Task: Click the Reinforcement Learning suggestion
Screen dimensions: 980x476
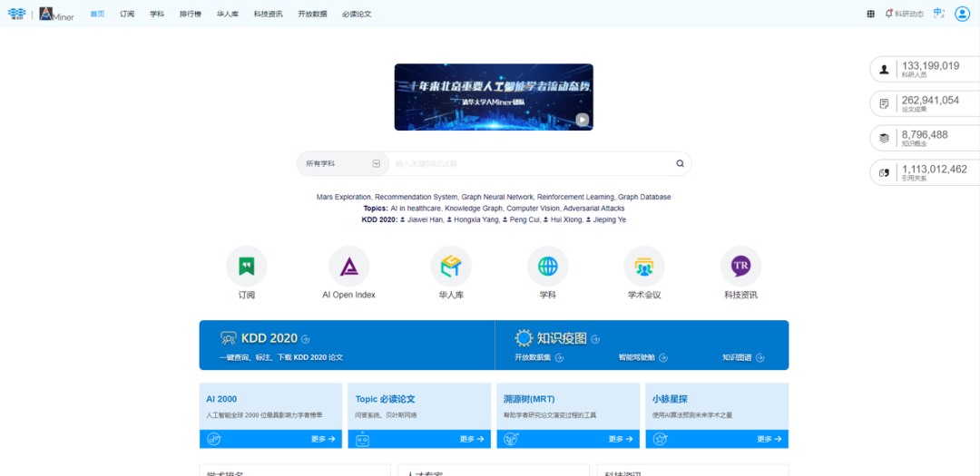Action: (575, 197)
